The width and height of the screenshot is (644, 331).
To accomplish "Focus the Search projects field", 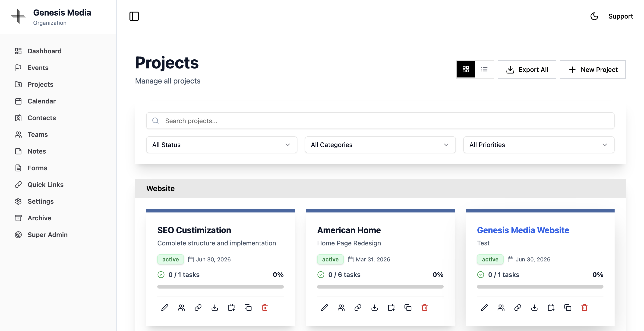I will click(x=380, y=121).
